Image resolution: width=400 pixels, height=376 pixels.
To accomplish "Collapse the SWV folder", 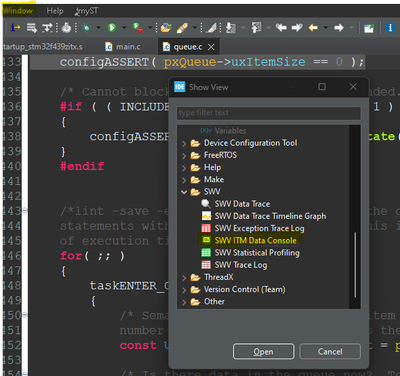I will (x=184, y=192).
